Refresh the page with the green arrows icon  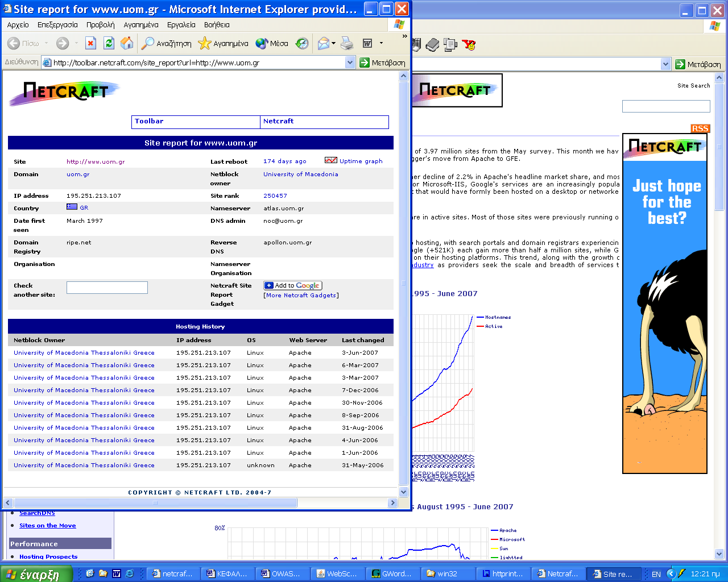coord(109,43)
